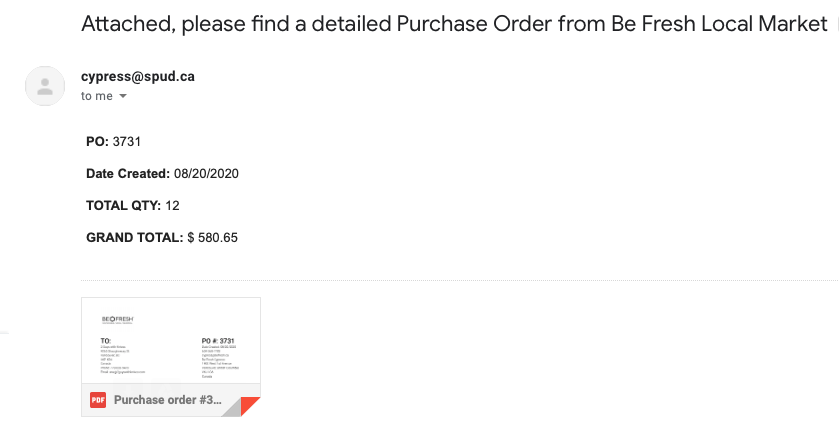
Task: Click the date value 08/20/2020
Action: click(206, 173)
